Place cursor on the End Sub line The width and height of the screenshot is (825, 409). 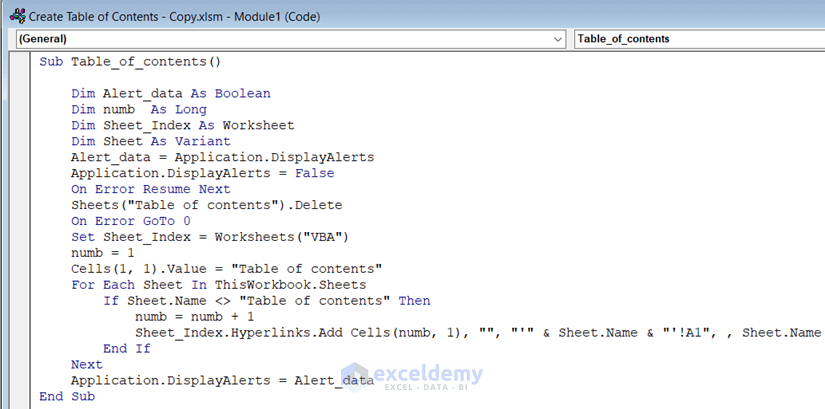(x=67, y=396)
